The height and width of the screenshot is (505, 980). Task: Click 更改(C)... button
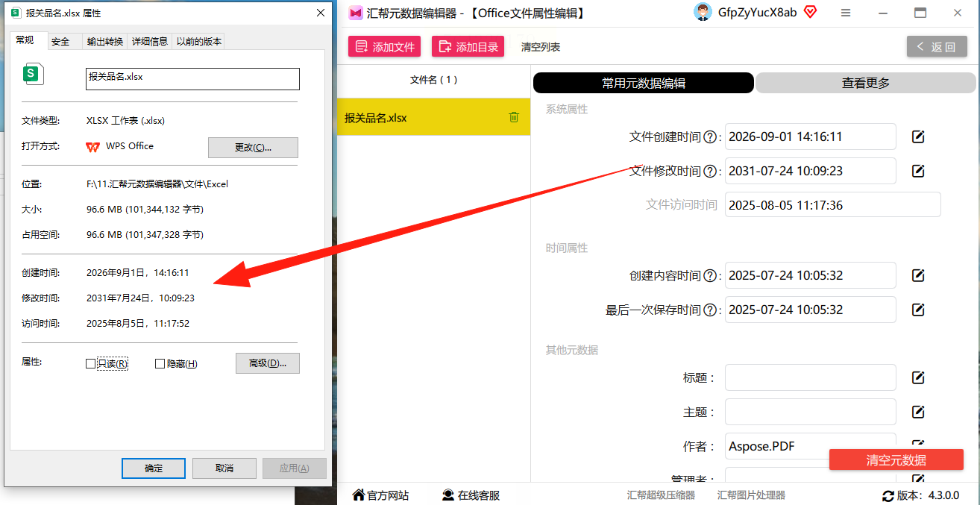pos(253,147)
